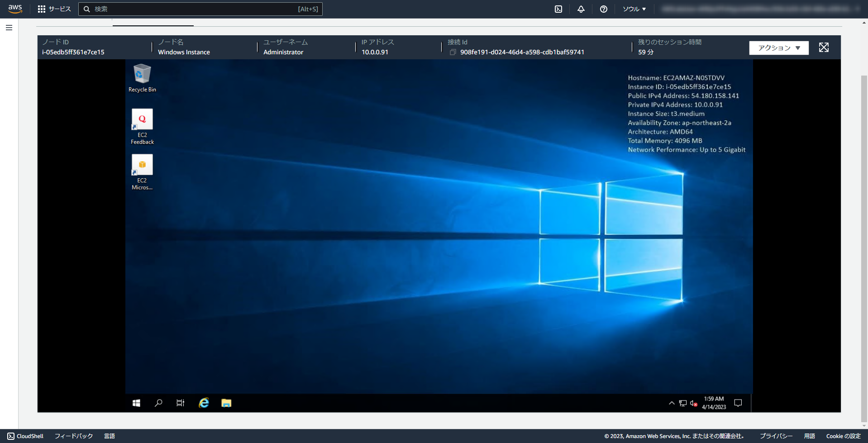Screen dimensions: 868x443
Task: Expand the アクション dropdown menu
Action: (778, 48)
